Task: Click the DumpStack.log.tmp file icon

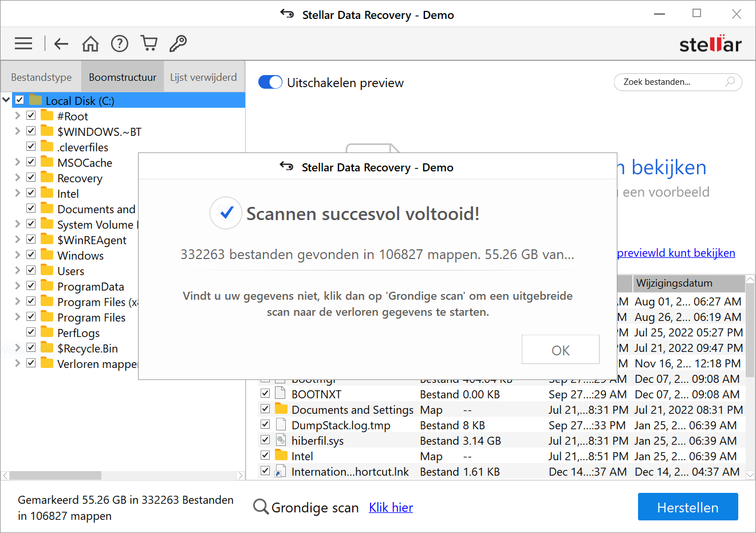Action: pos(281,425)
